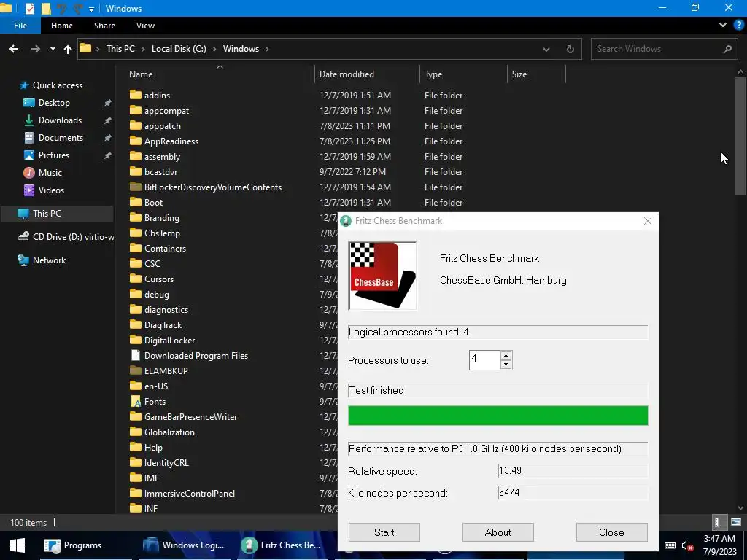Go back with the Explorer back arrow
The height and width of the screenshot is (560, 747).
[14, 49]
